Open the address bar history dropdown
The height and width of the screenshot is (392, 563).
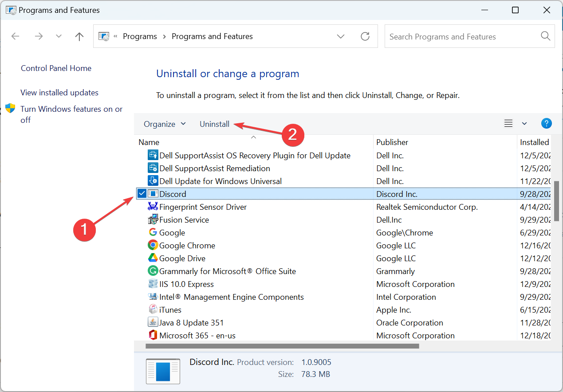tap(341, 36)
